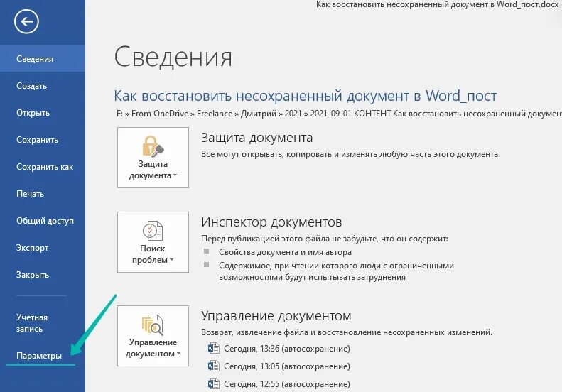Choose Открыть in the sidebar
Image resolution: width=562 pixels, height=392 pixels.
(x=43, y=113)
